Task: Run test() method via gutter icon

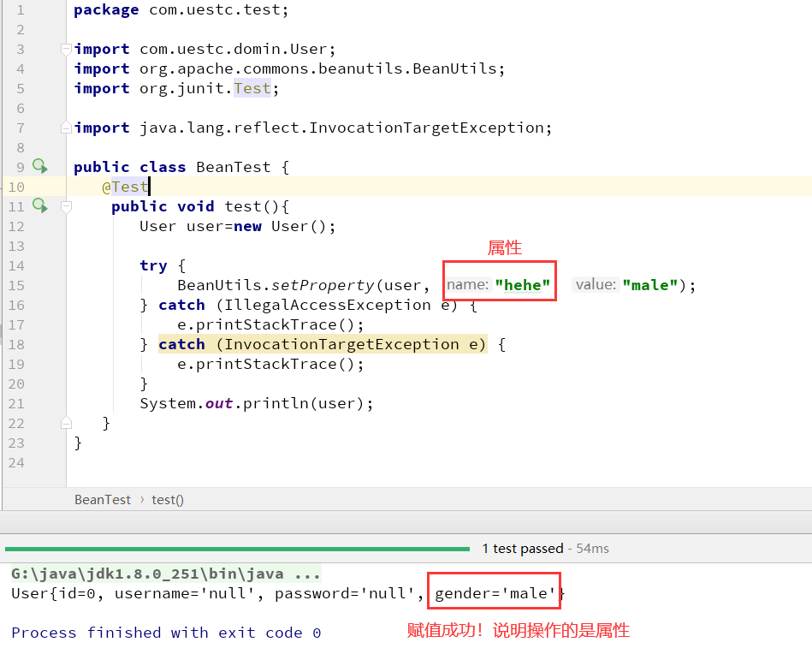Action: click(x=40, y=205)
